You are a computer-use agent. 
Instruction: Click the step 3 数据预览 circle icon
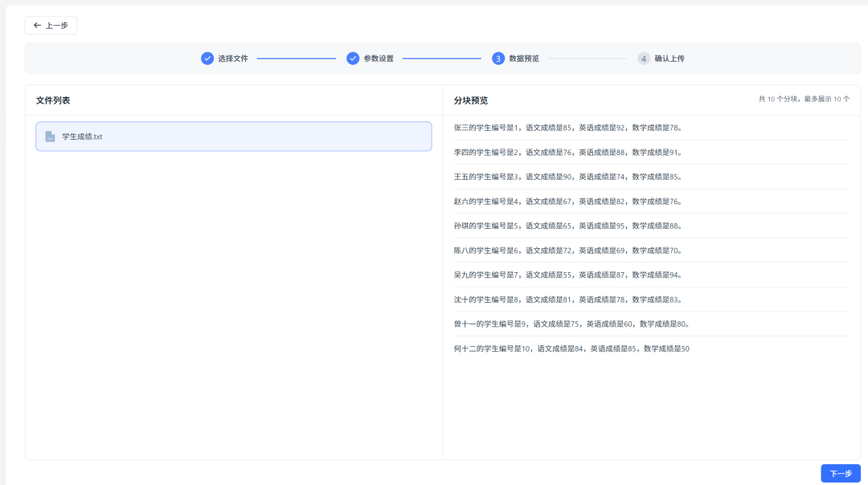pos(498,59)
